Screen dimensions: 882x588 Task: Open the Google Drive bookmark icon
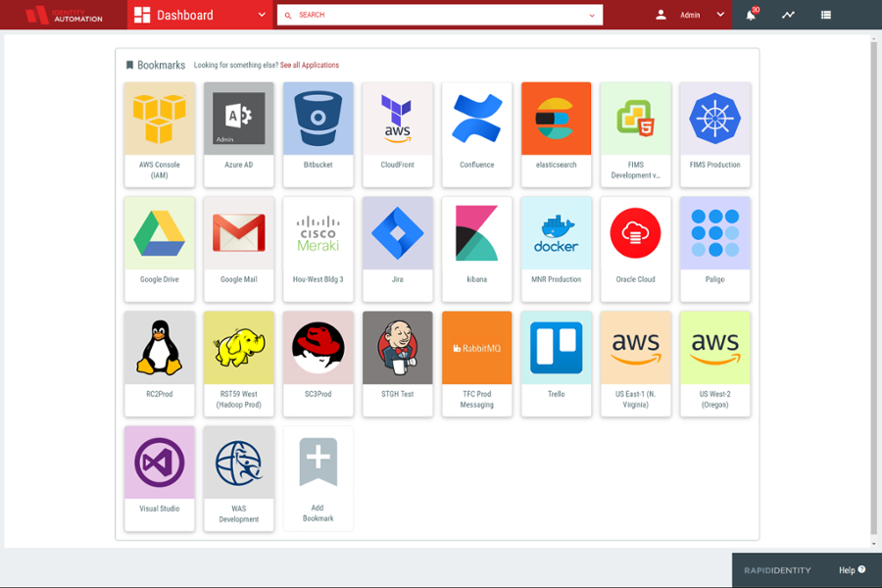point(159,233)
